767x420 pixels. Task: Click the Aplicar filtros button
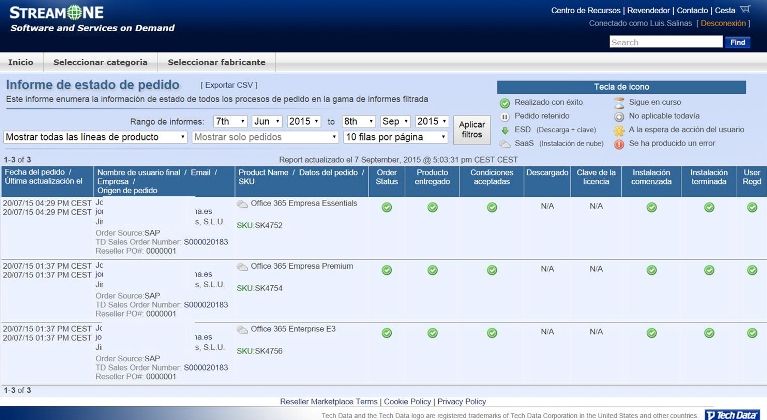point(472,130)
